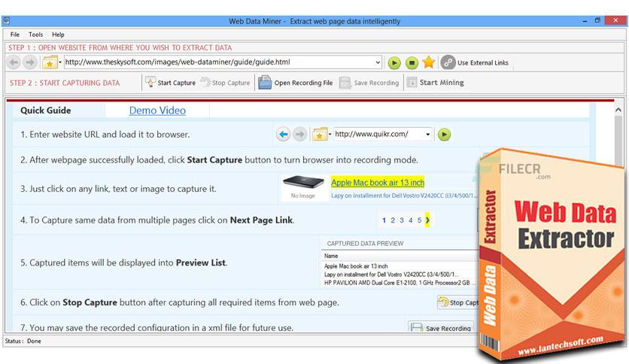The image size is (629, 364).
Task: Expand the favorites folder dropdown arrow
Action: (x=60, y=62)
